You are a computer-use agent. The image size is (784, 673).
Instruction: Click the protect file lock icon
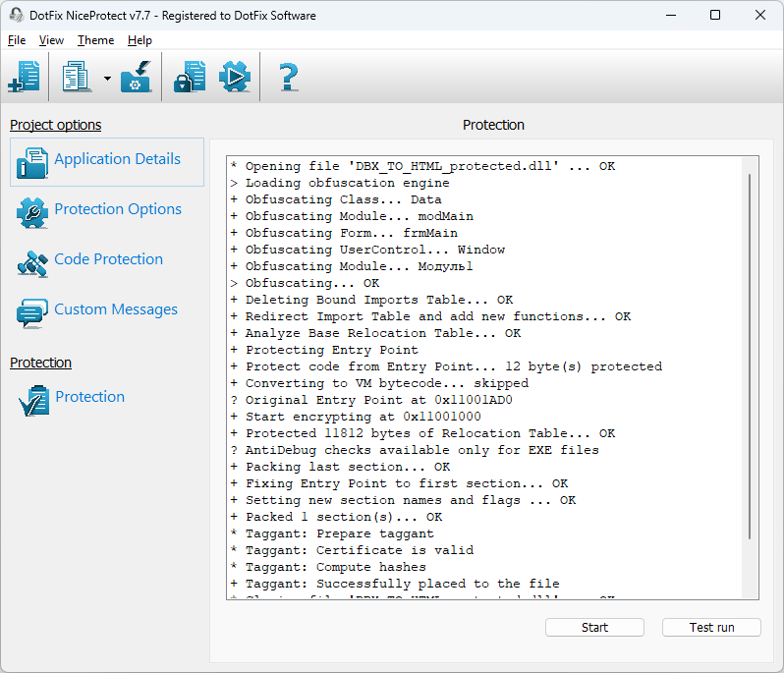point(190,77)
